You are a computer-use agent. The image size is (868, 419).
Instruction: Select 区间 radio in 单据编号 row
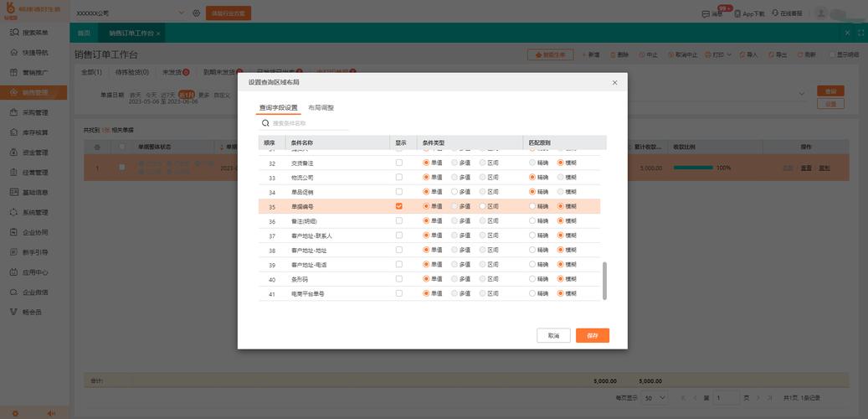pos(483,206)
